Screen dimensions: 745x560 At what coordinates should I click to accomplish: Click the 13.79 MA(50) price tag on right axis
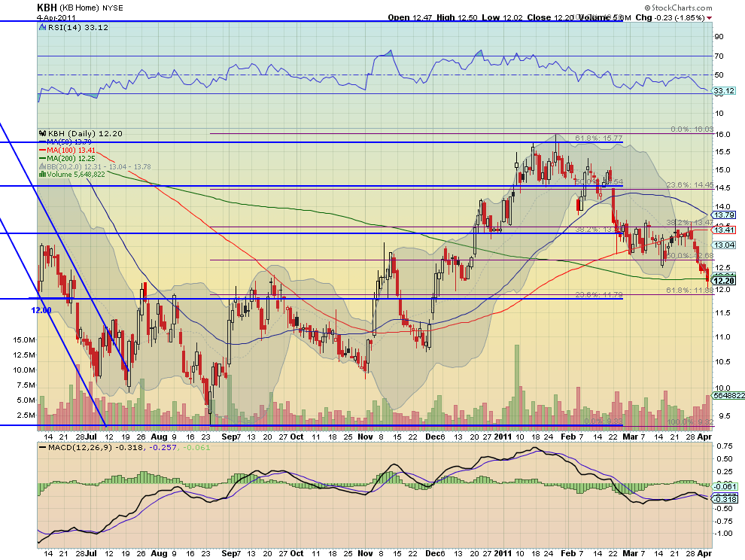(724, 215)
